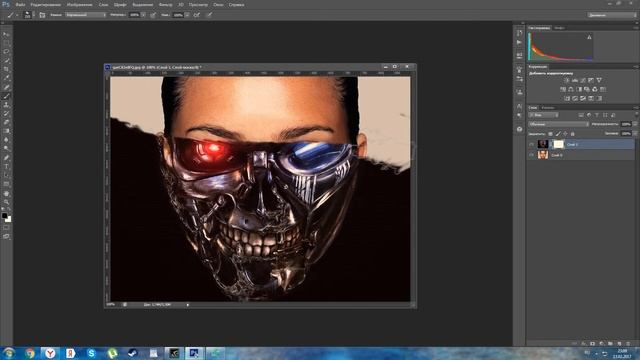Change the screen mode from the toolbox
640x360 pixels.
point(6,236)
